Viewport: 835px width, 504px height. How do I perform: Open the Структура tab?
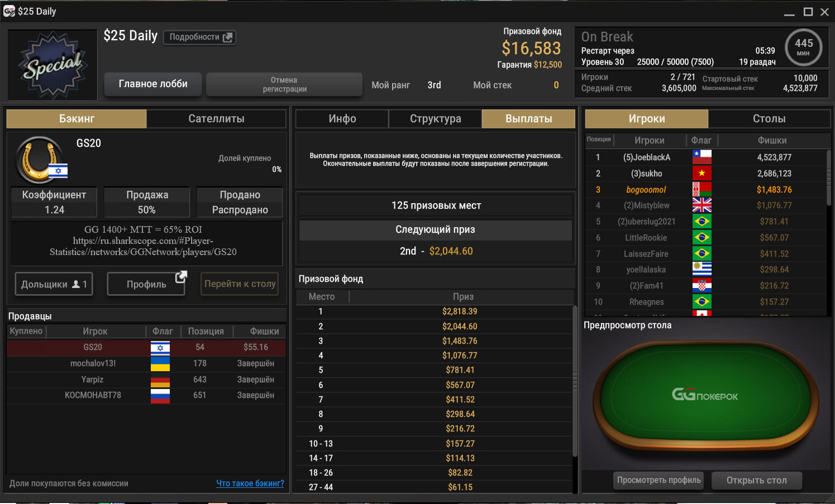click(435, 119)
